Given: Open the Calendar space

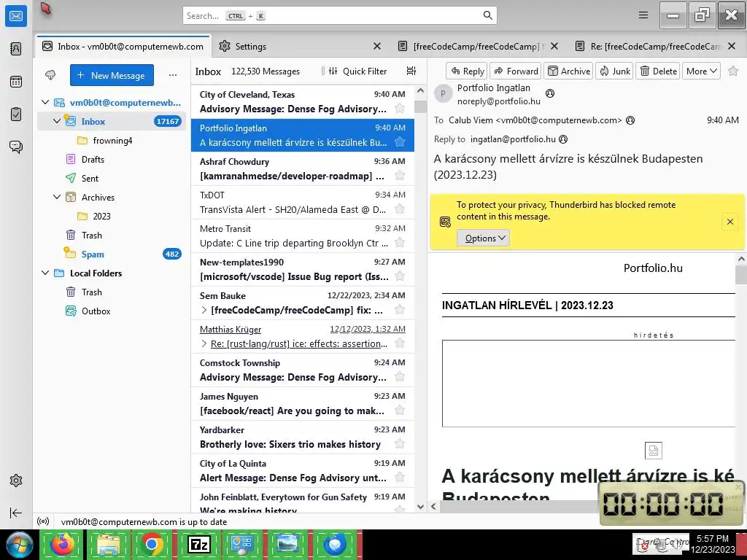Looking at the screenshot, I should pos(16,82).
